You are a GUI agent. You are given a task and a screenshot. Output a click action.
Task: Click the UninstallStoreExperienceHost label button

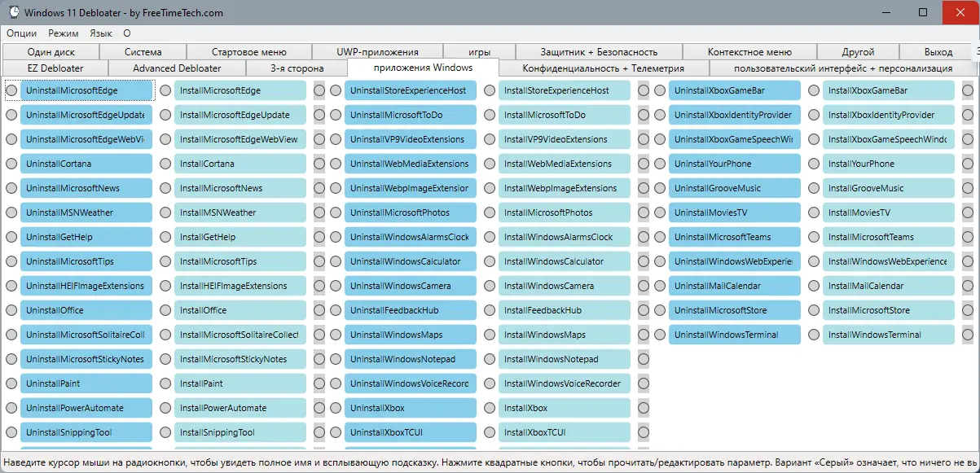[x=411, y=90]
